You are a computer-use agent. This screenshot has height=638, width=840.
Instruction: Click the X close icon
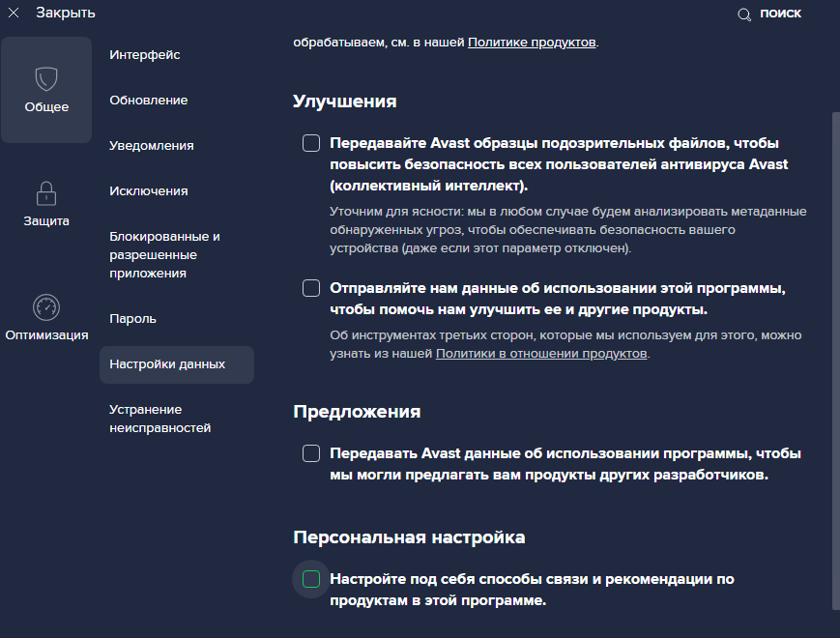click(14, 13)
